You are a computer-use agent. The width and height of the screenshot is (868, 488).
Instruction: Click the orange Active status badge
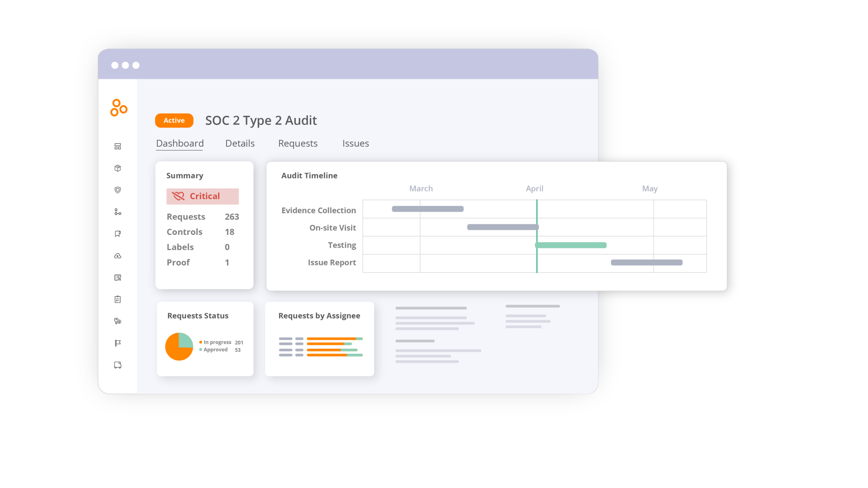point(174,121)
